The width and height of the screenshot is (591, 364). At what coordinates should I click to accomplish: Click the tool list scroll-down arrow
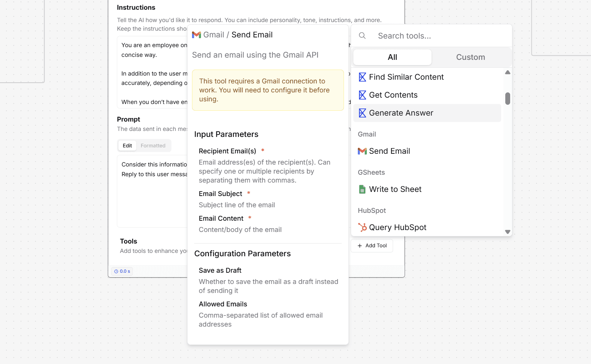pos(508,232)
